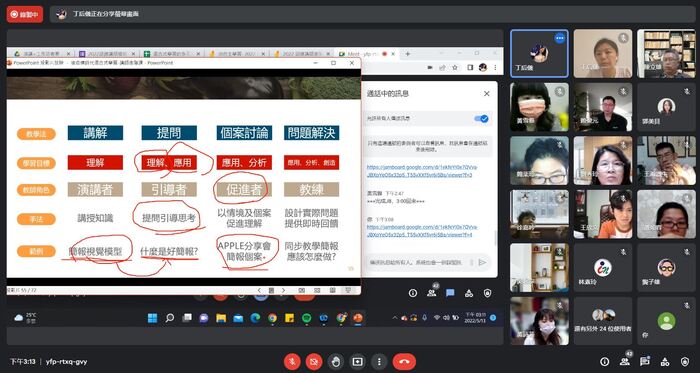Open Microsoft Edge on shared taskbar
Image resolution: width=700 pixels, height=373 pixels.
[255, 318]
